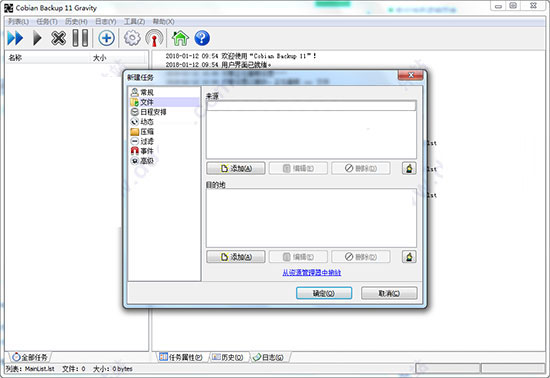The height and width of the screenshot is (378, 550).
Task: Select 压缩 category in the sidebar
Action: coord(142,131)
